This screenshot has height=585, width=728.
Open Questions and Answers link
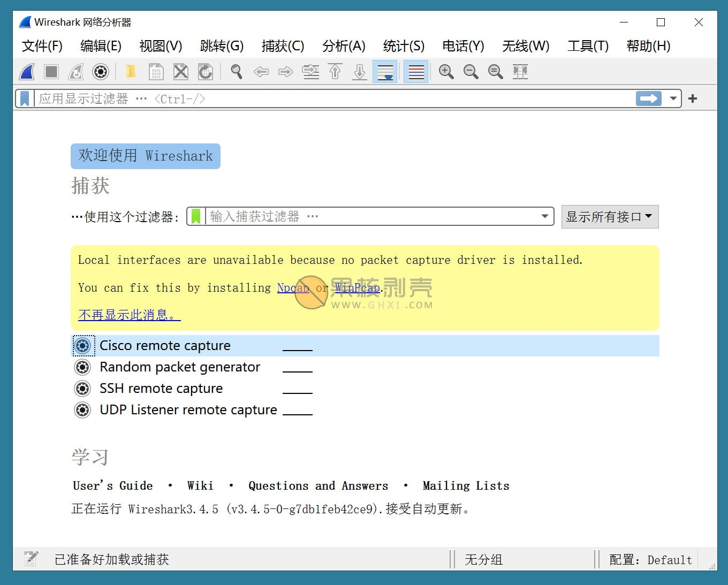[x=318, y=485]
